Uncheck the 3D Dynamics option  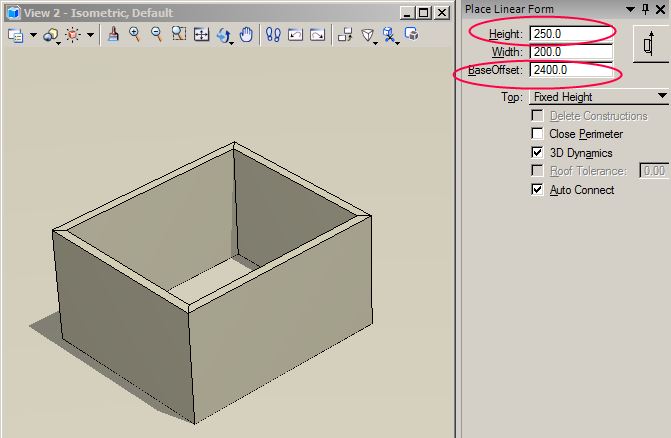(538, 153)
